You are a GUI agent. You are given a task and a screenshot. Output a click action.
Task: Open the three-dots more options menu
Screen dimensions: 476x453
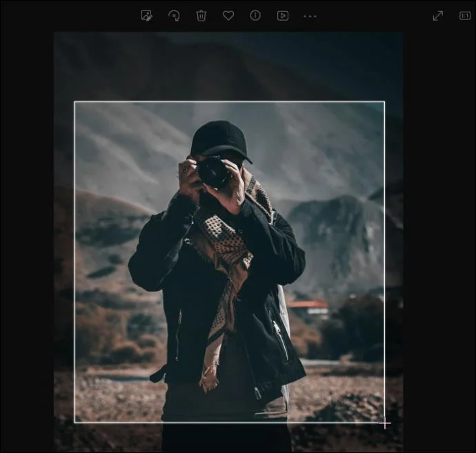(x=310, y=16)
